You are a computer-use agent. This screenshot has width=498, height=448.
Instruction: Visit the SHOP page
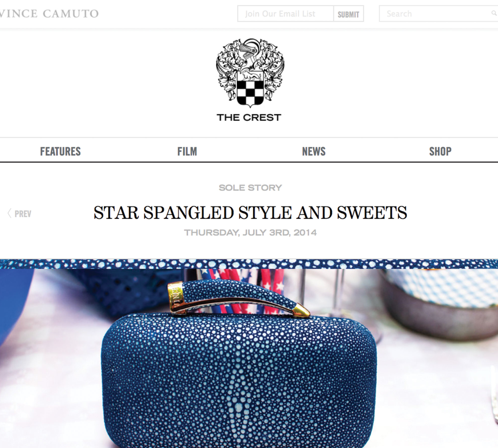[x=440, y=151]
